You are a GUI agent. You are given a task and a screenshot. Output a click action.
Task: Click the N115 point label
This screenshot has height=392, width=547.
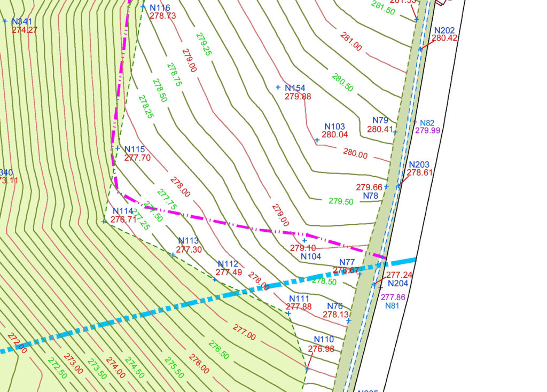135,149
